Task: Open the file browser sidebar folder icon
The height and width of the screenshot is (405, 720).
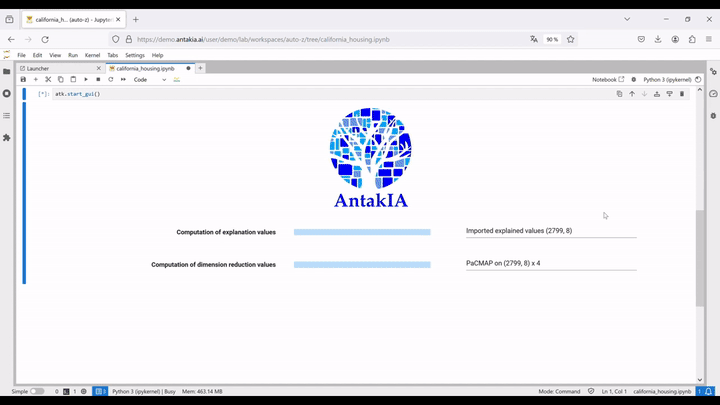Action: coord(6,72)
